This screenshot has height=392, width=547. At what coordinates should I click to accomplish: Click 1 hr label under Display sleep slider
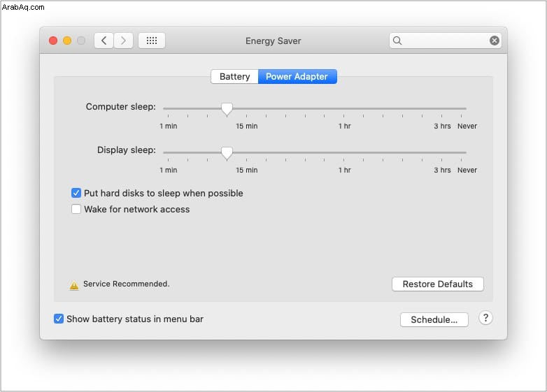[344, 170]
